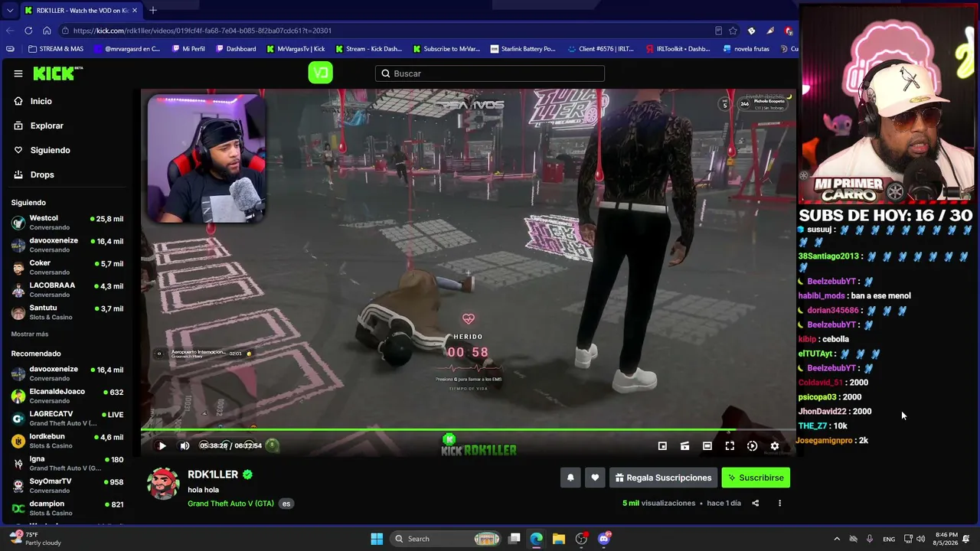Open the Dashboard bookmark

pos(236,49)
